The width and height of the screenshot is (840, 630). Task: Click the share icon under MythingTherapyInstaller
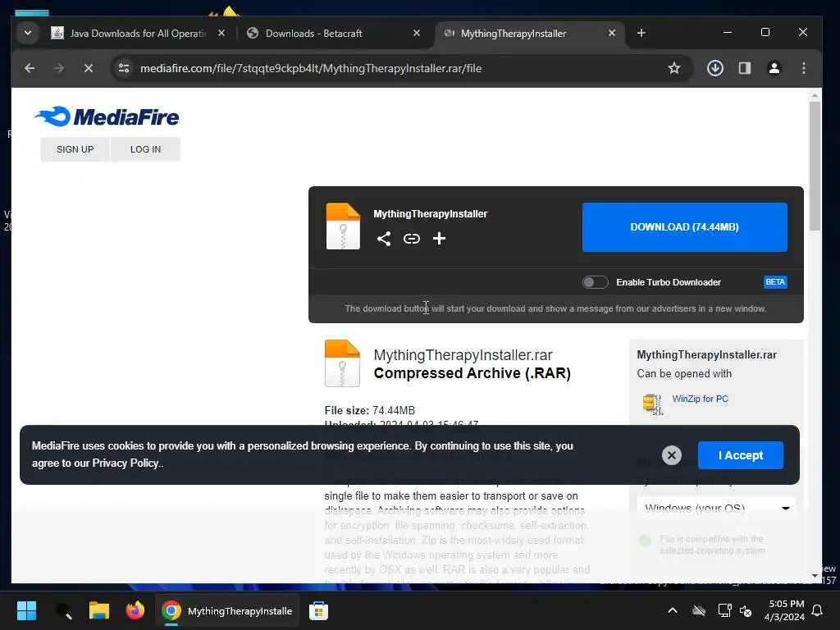click(x=384, y=239)
